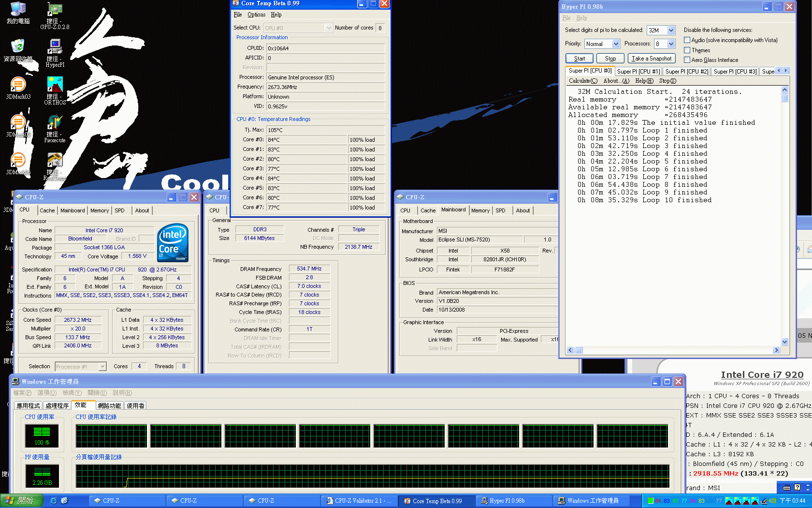Open Cache tab in Mainboard CPU-Z window
The image size is (812, 508).
(428, 210)
